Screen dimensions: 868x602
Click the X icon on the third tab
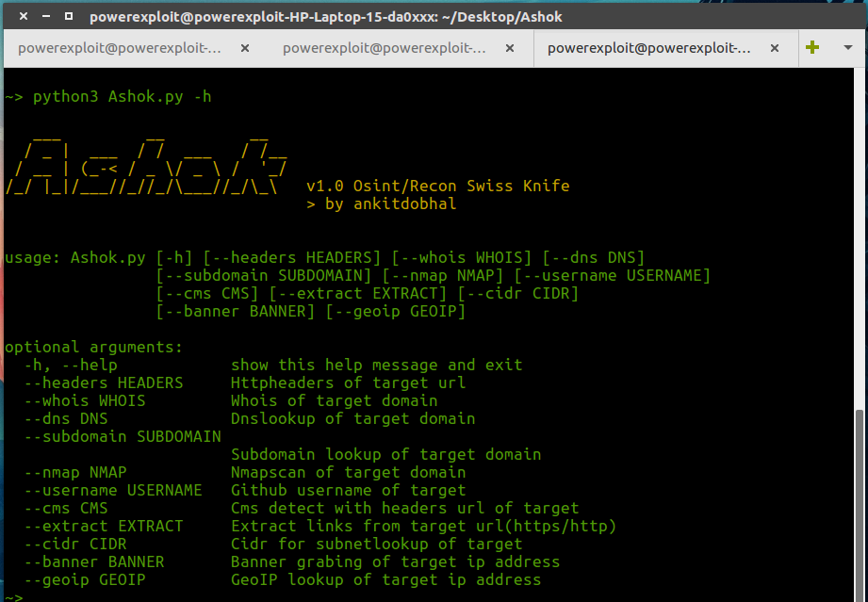click(775, 47)
